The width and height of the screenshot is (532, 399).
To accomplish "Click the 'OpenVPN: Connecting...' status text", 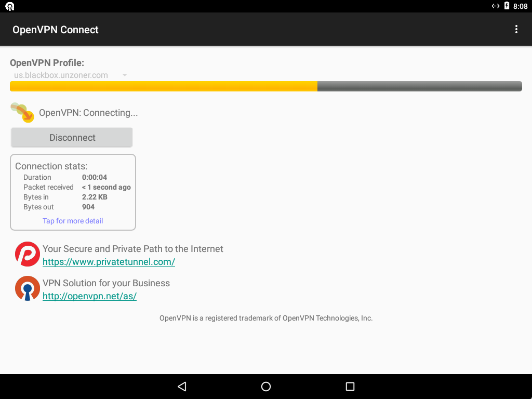I will tap(88, 113).
